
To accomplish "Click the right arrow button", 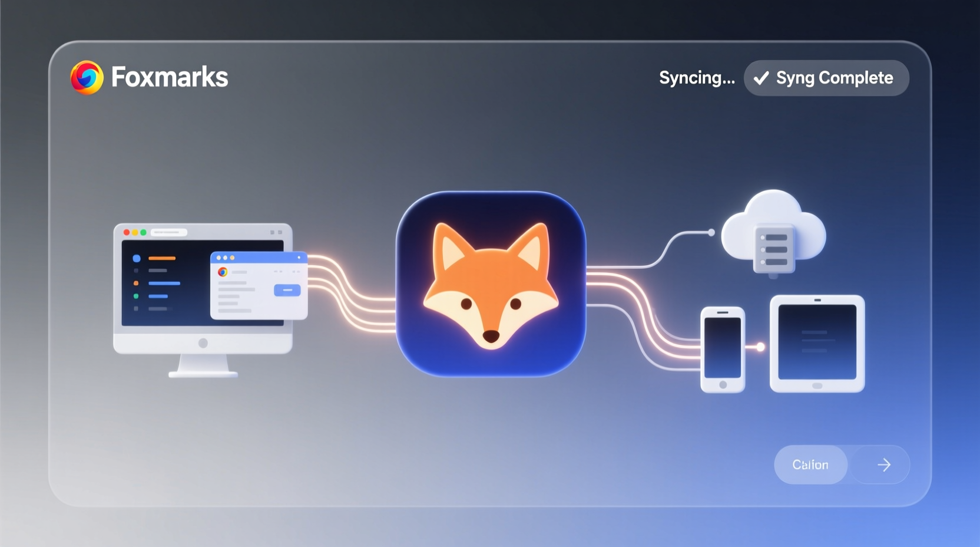I will 883,465.
